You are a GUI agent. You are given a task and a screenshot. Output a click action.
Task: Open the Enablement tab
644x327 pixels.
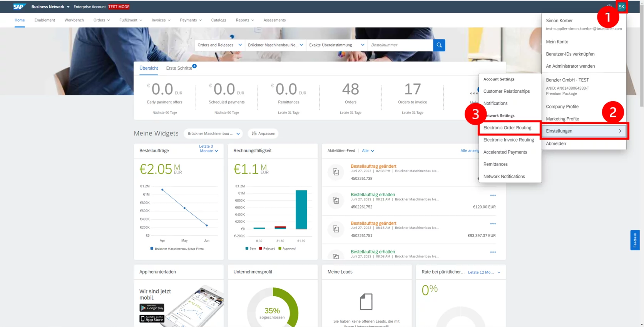[x=45, y=20]
